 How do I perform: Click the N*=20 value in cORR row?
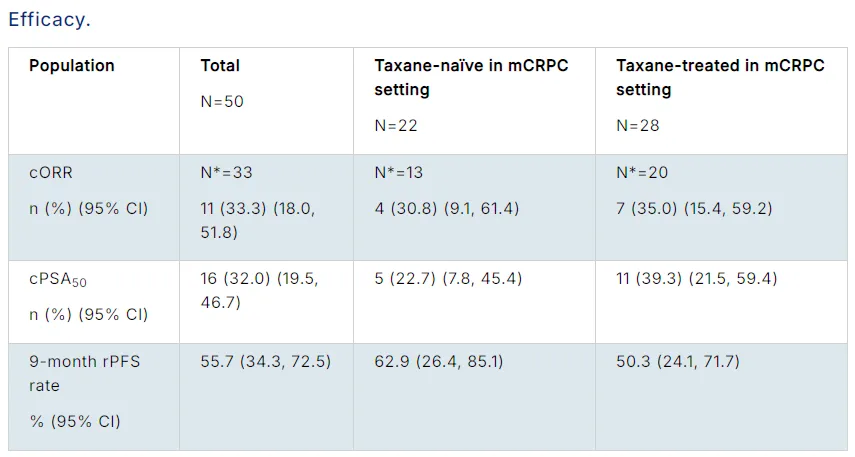(642, 173)
